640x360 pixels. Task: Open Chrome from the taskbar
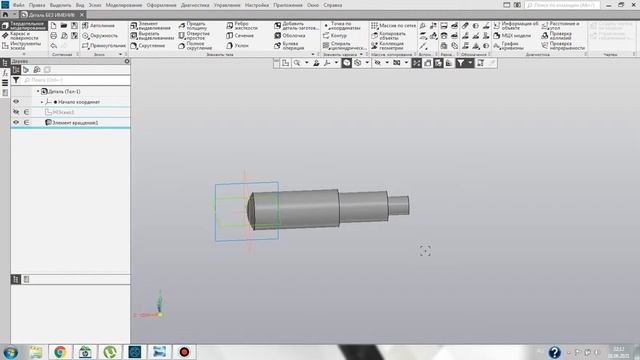60,352
